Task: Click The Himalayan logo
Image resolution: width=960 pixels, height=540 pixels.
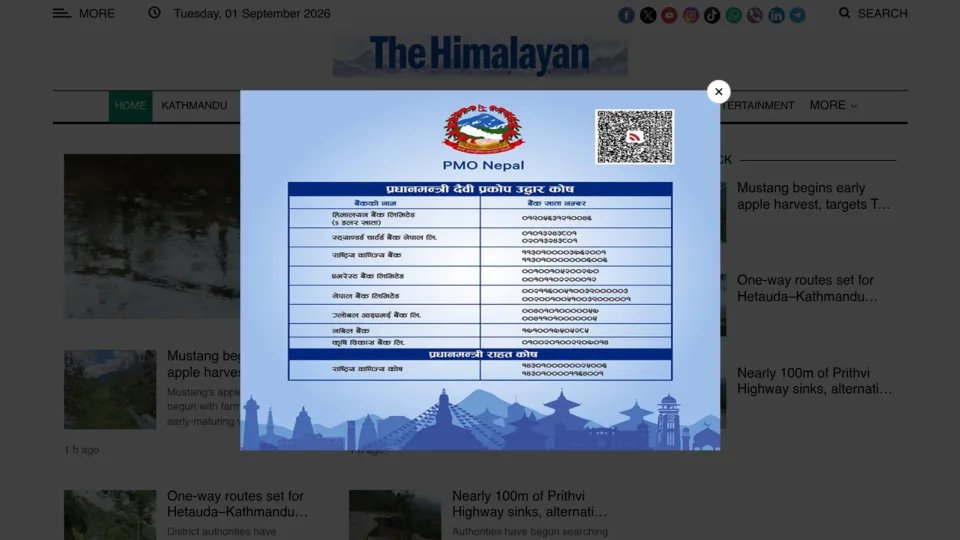Action: (480, 55)
